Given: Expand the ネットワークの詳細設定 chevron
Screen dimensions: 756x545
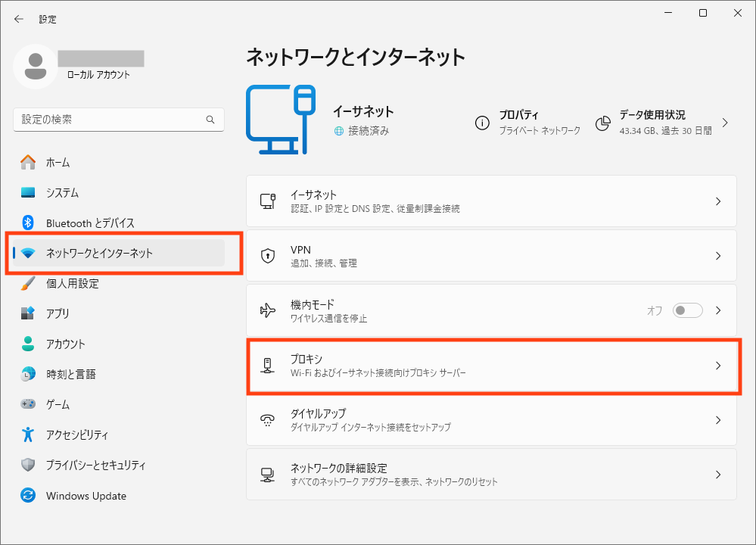Looking at the screenshot, I should (x=718, y=475).
